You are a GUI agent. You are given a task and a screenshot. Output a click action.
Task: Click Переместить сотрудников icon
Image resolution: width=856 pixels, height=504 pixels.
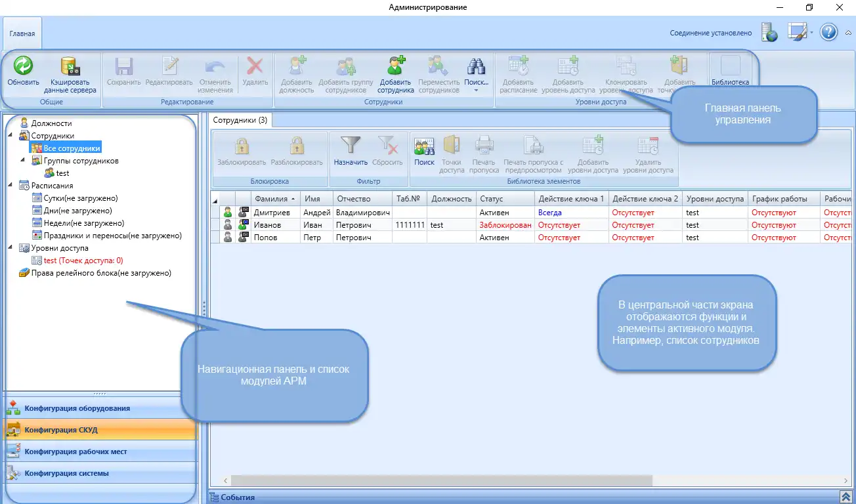(439, 66)
